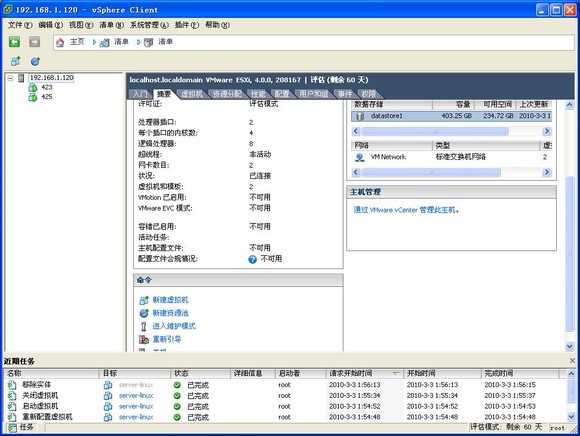The width and height of the screenshot is (580, 436).
Task: Click the 容量 column header in datastore list
Action: coord(453,105)
